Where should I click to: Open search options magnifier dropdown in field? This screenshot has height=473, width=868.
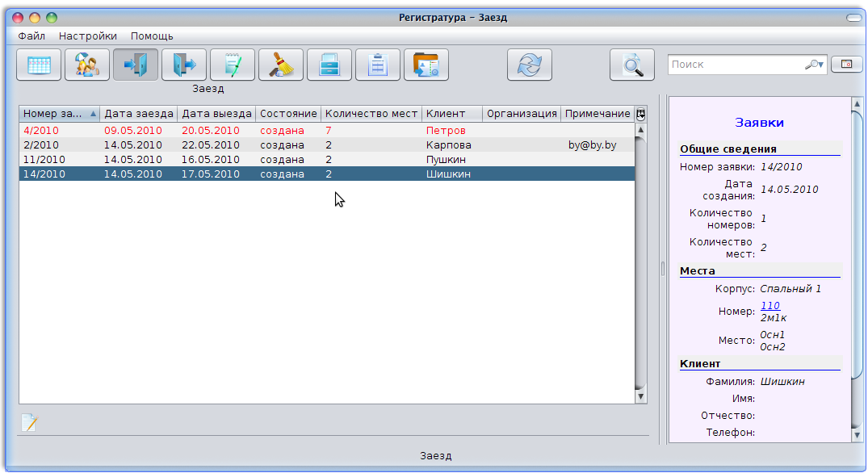click(814, 65)
